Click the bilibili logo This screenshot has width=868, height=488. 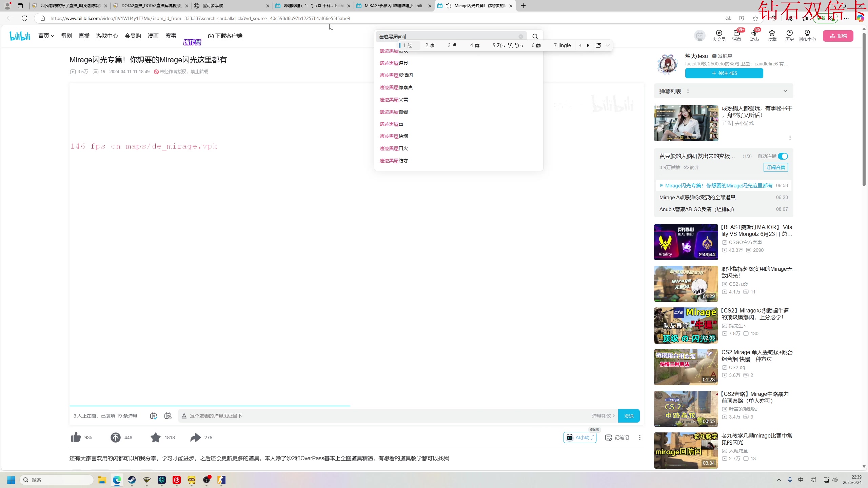[20, 36]
